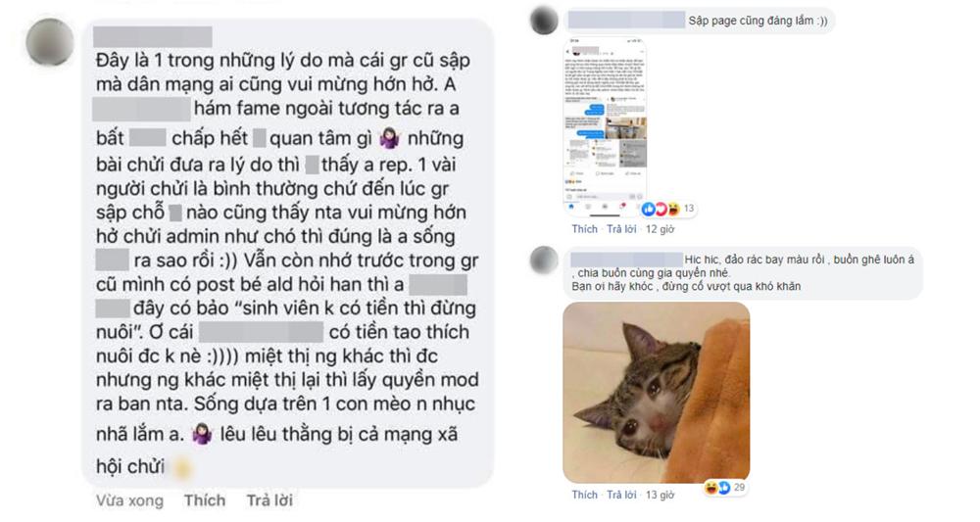
Task: View the 13 reactions on the screenshot comment
Action: [667, 209]
